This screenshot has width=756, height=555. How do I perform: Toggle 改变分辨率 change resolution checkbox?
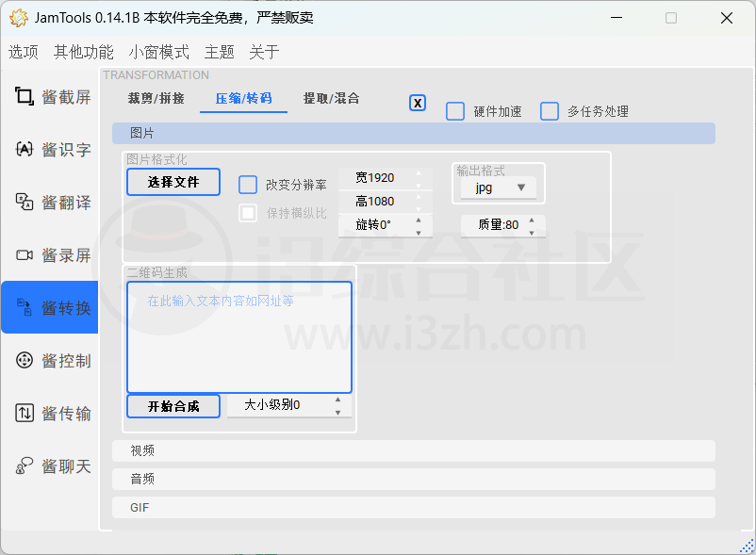point(248,185)
